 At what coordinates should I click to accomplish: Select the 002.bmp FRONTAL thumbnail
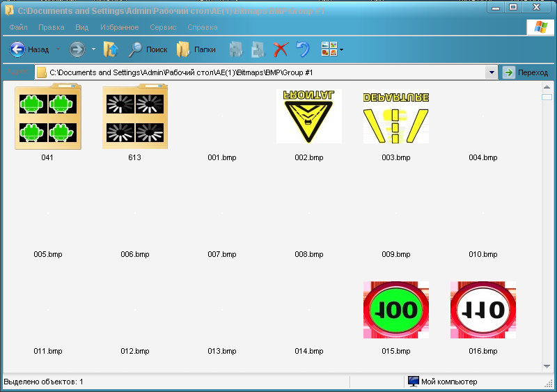308,116
